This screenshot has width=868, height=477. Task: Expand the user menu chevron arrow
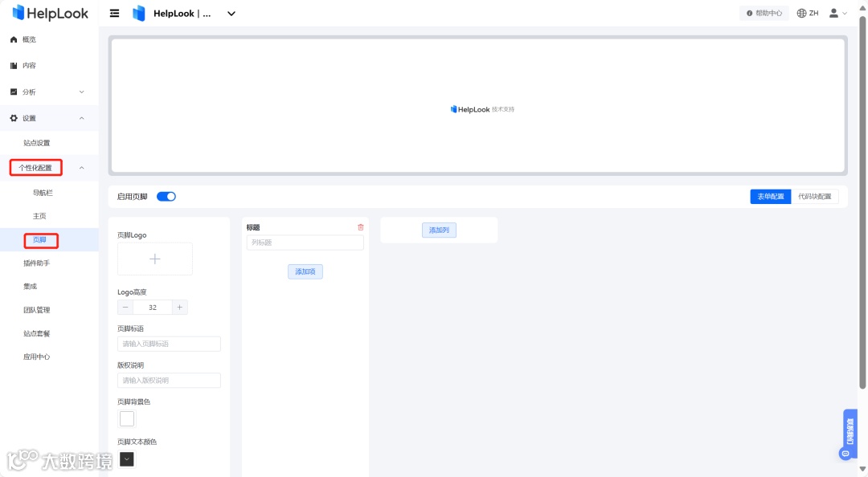(845, 14)
